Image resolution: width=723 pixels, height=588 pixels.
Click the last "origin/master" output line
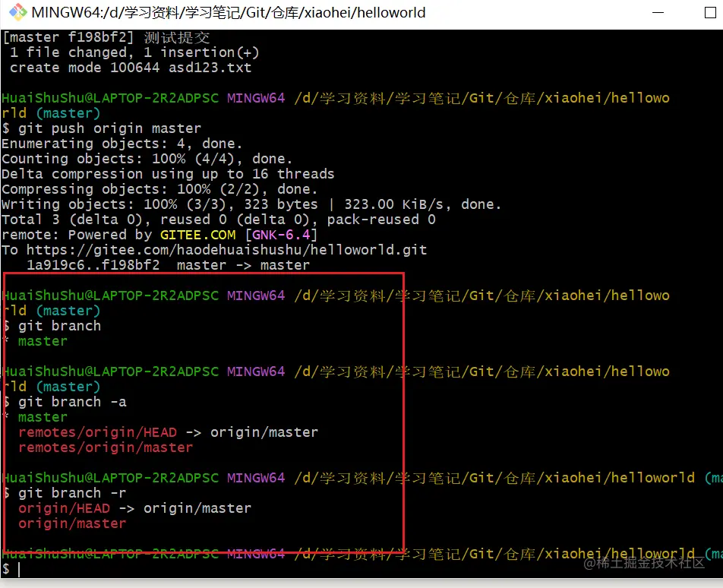point(72,523)
